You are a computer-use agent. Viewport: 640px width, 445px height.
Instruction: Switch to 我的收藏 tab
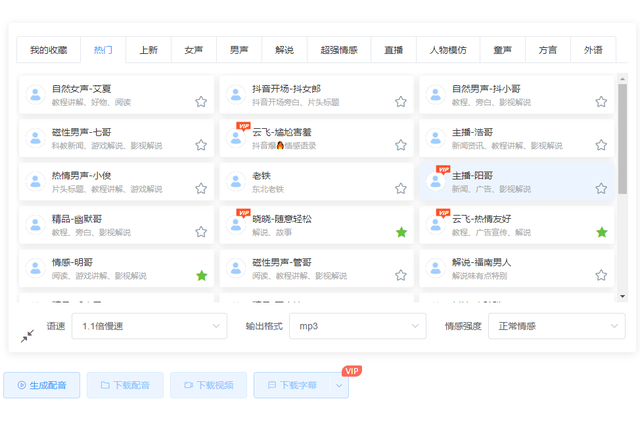[x=48, y=50]
